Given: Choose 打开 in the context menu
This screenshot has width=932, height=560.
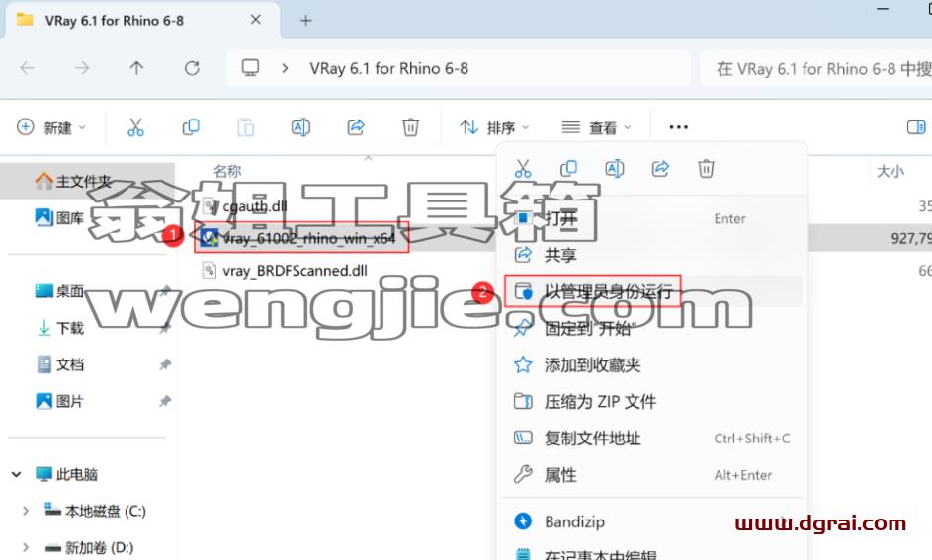Looking at the screenshot, I should click(652, 218).
